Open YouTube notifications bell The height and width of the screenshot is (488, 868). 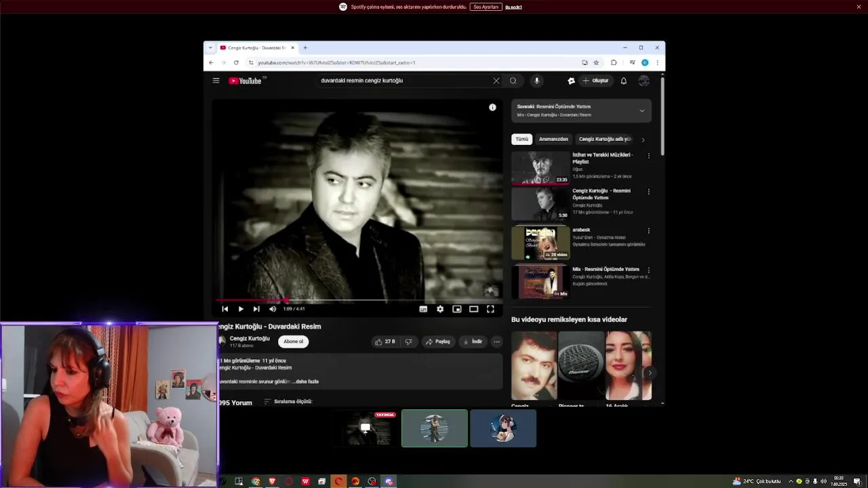click(x=623, y=81)
